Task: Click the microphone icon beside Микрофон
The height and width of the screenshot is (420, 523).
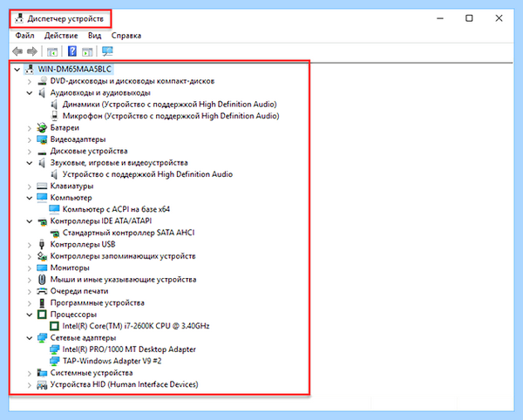Action: pyautogui.click(x=54, y=116)
